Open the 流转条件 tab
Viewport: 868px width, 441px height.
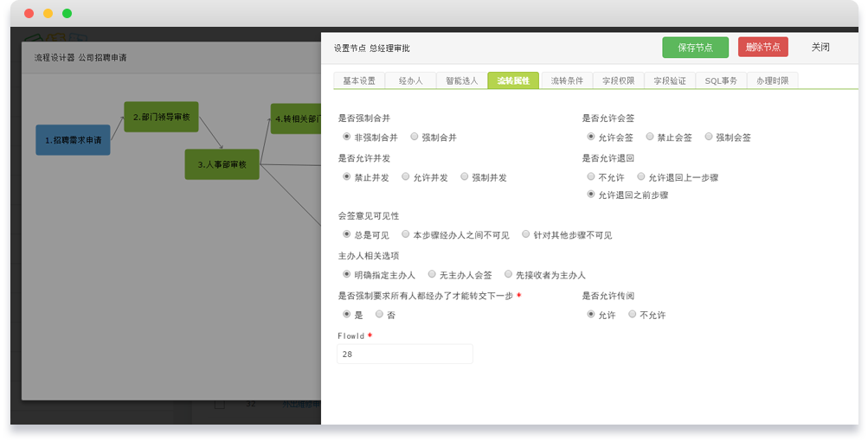point(567,80)
